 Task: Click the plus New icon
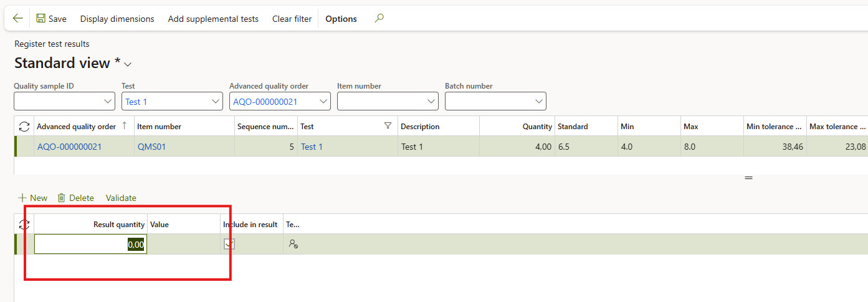pos(22,198)
